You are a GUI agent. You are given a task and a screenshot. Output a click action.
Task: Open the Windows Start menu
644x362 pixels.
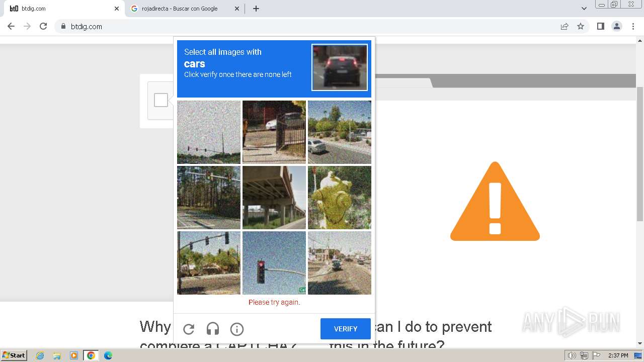pyautogui.click(x=14, y=355)
